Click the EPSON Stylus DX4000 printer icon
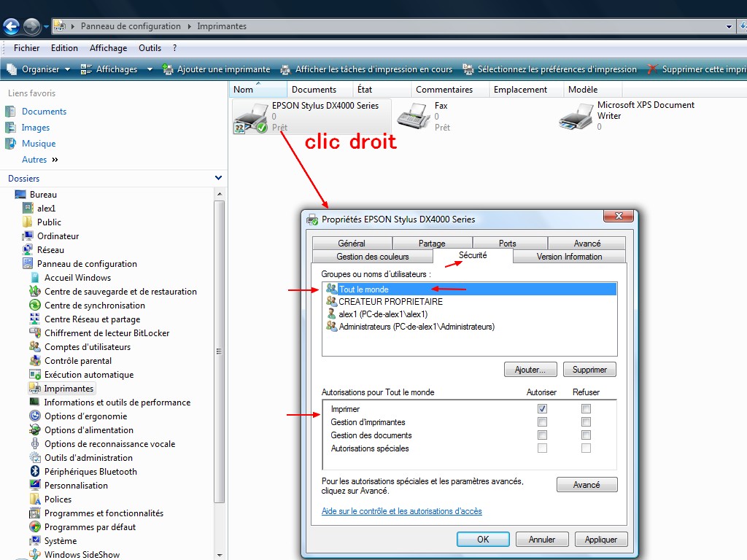The image size is (747, 560). (251, 118)
